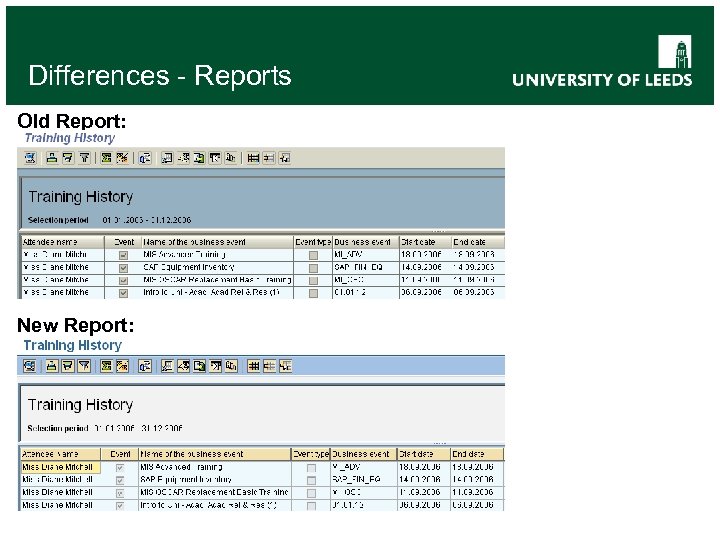720x540 pixels.
Task: Click the Details magnifier icon in Old Report toolbar
Action: tap(30, 158)
